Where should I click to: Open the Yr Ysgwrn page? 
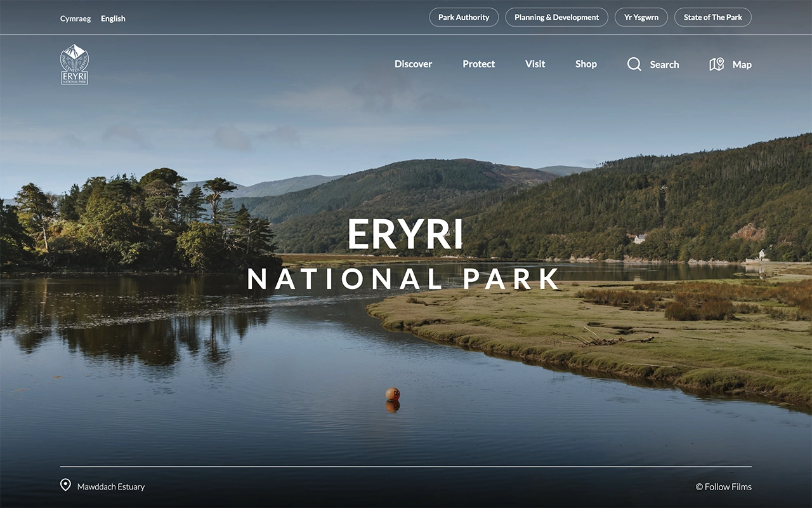pos(641,17)
